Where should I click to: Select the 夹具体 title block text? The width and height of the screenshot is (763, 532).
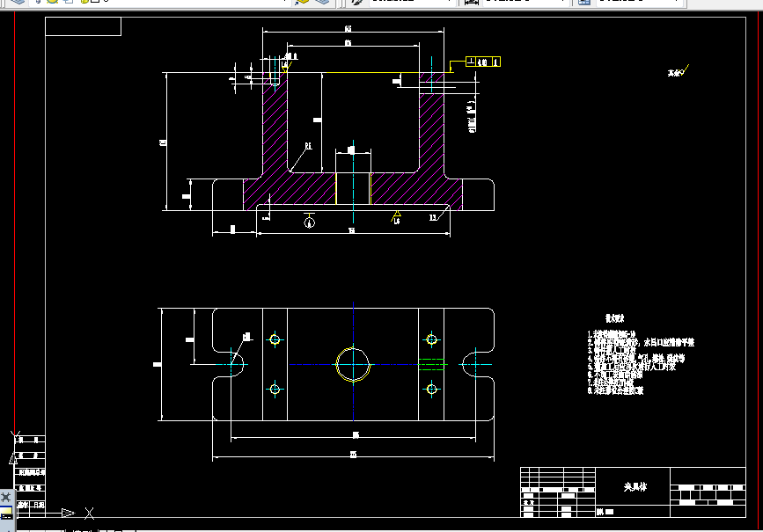click(635, 487)
